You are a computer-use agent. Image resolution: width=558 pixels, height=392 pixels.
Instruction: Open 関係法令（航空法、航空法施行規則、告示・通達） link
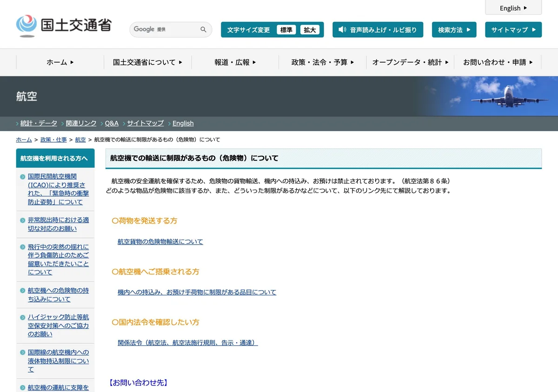point(188,343)
